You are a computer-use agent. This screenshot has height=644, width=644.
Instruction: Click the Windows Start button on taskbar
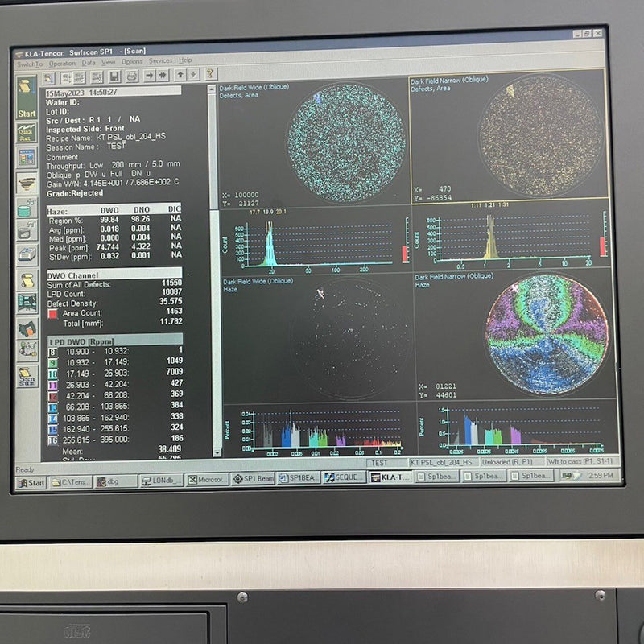[31, 483]
